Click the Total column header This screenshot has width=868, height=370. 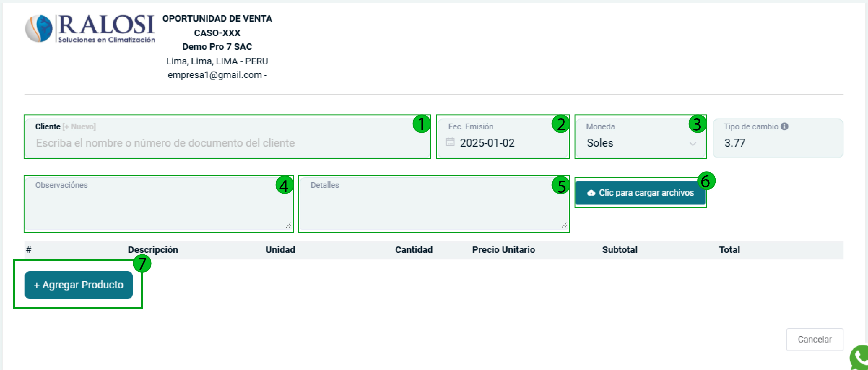tap(729, 250)
